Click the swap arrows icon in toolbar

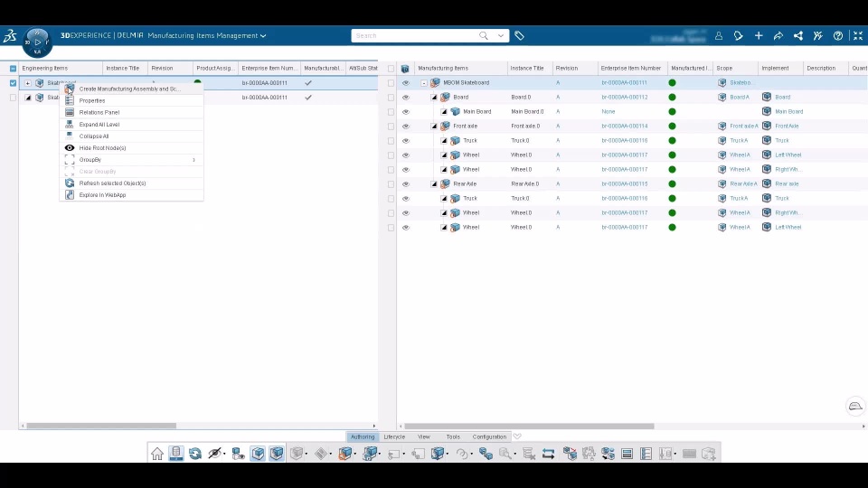pos(548,454)
